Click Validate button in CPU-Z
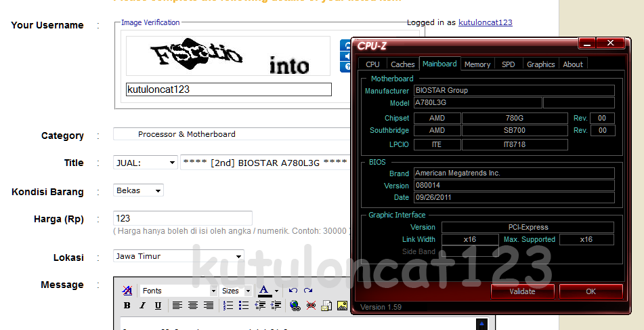 click(522, 291)
